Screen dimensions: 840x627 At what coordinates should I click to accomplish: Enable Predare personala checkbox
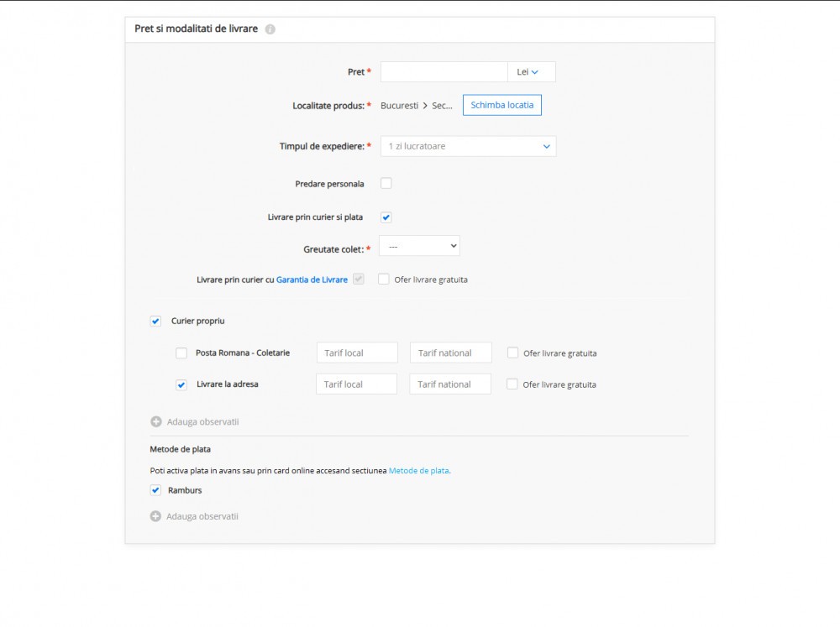tap(386, 183)
